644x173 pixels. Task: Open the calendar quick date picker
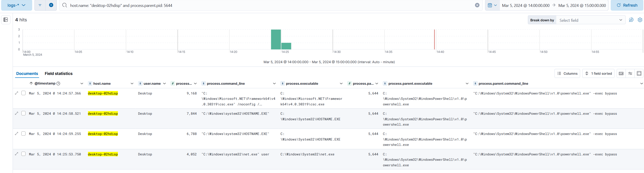click(492, 5)
